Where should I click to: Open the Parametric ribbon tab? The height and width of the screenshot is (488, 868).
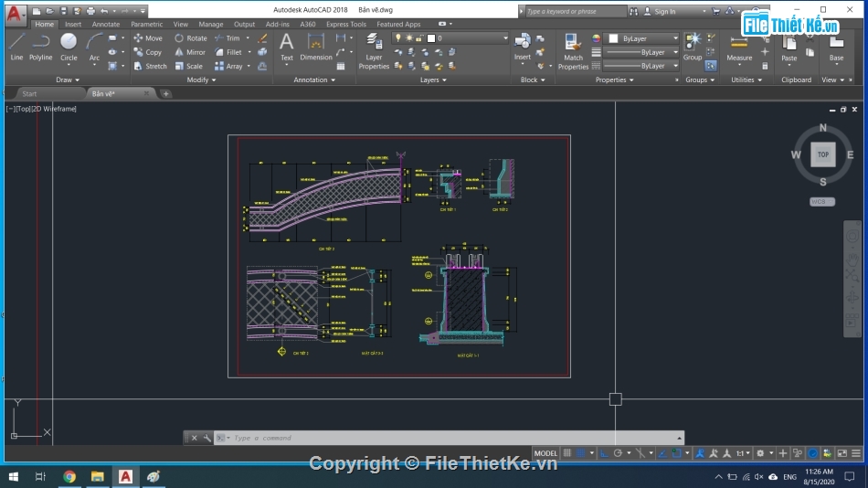click(x=147, y=25)
